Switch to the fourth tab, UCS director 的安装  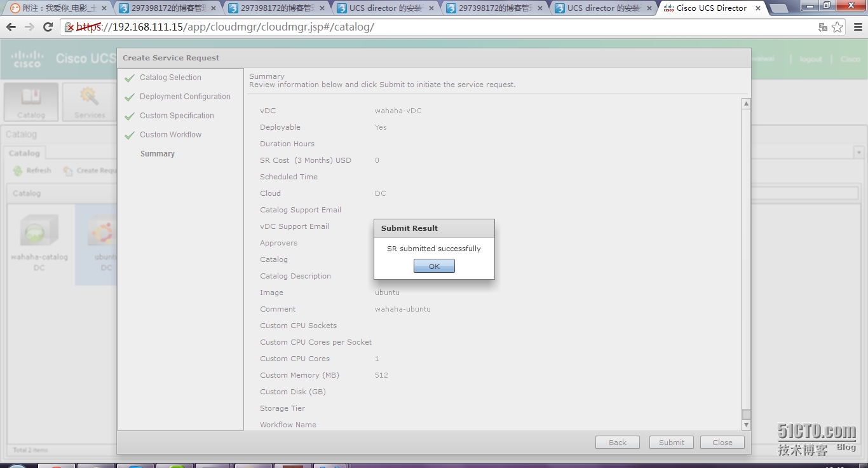(x=386, y=8)
